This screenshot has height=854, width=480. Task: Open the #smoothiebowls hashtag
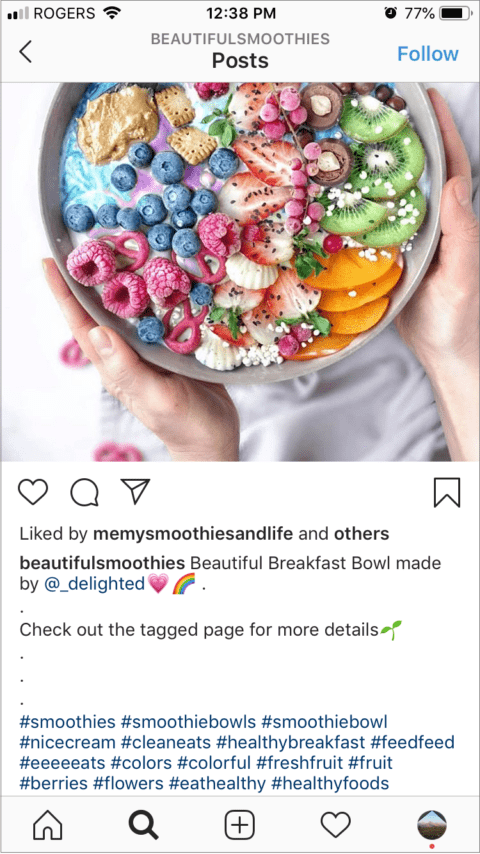189,722
